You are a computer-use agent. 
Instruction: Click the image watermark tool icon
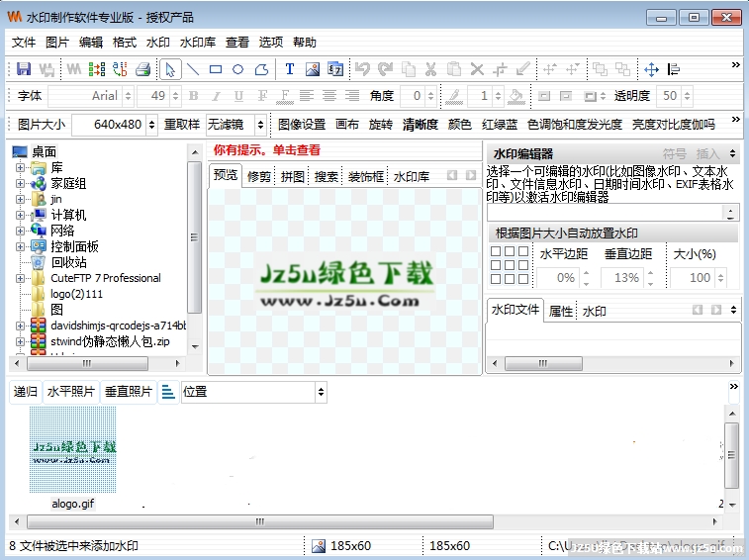[313, 69]
